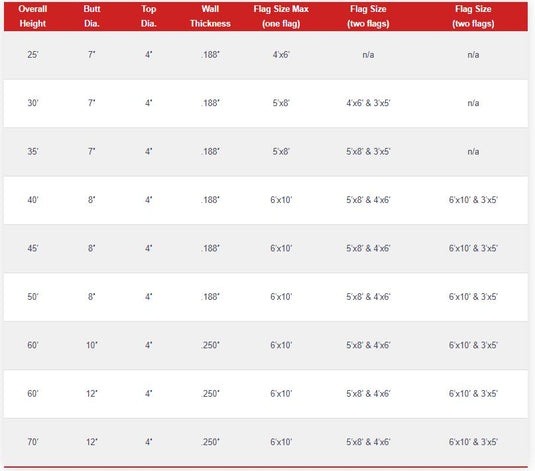Select the 25' overall height cell
535x471 pixels.
(33, 55)
